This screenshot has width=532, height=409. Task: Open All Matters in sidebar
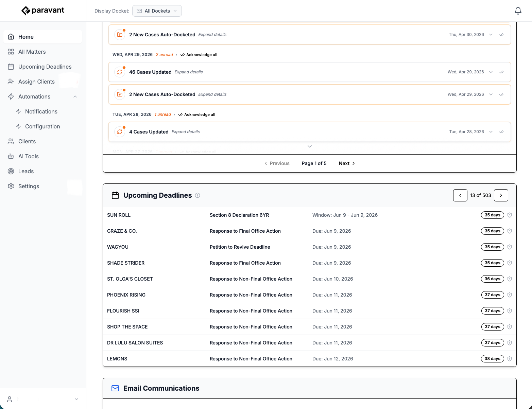tap(42, 52)
